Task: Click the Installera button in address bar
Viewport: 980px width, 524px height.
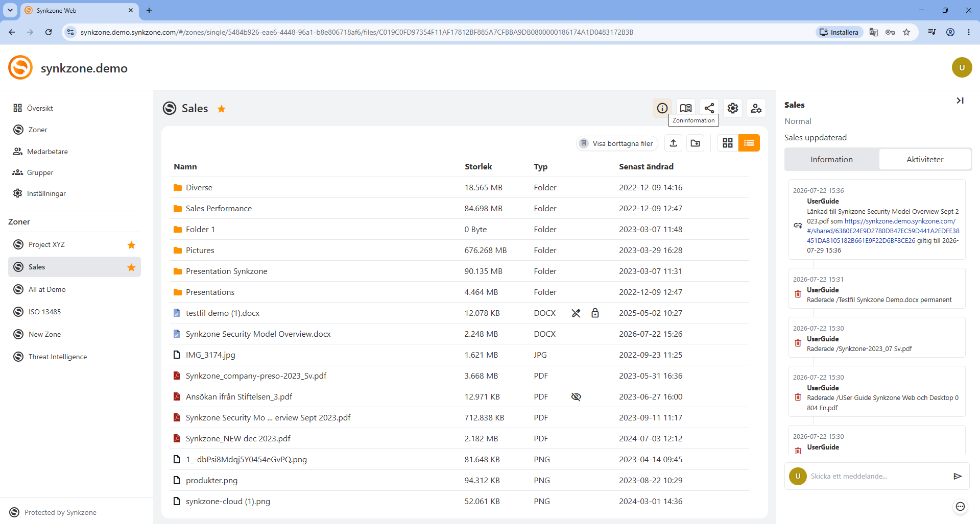Action: pos(839,32)
